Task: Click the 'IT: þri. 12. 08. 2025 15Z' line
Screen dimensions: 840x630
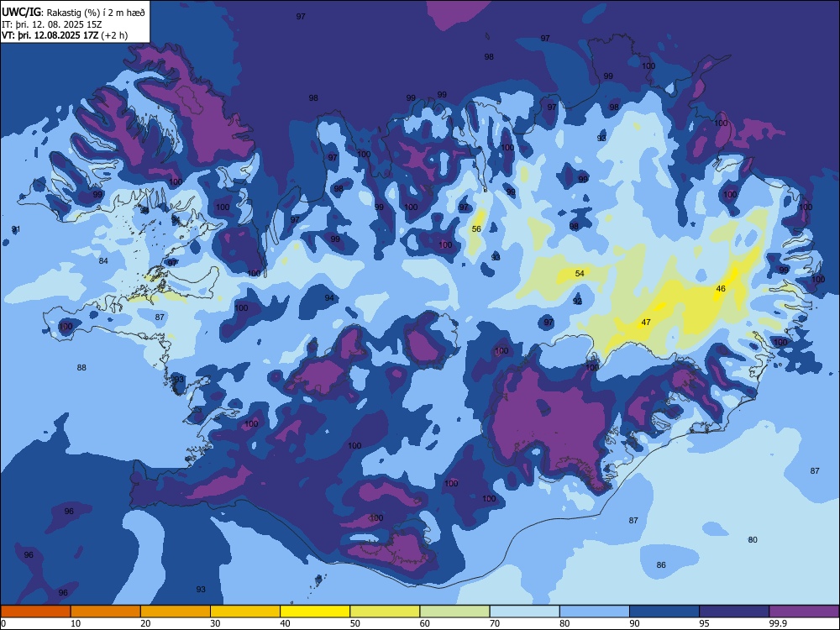Action: 52,24
